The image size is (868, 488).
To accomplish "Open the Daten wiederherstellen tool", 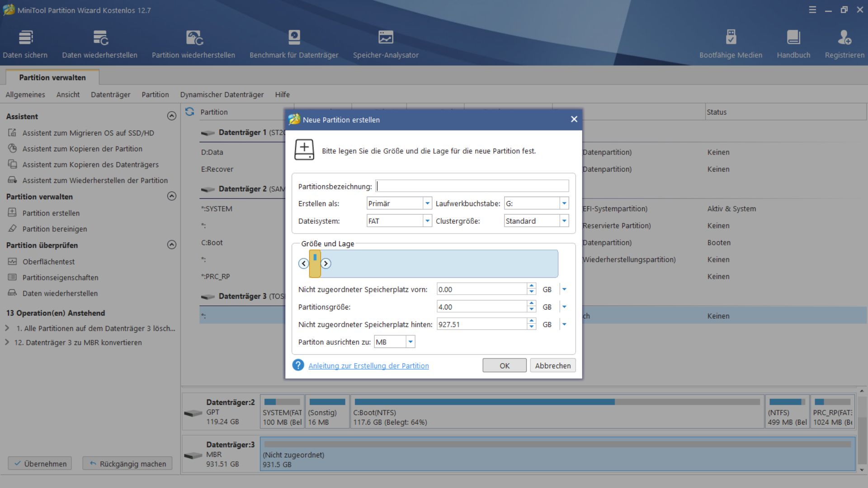I will 99,38.
